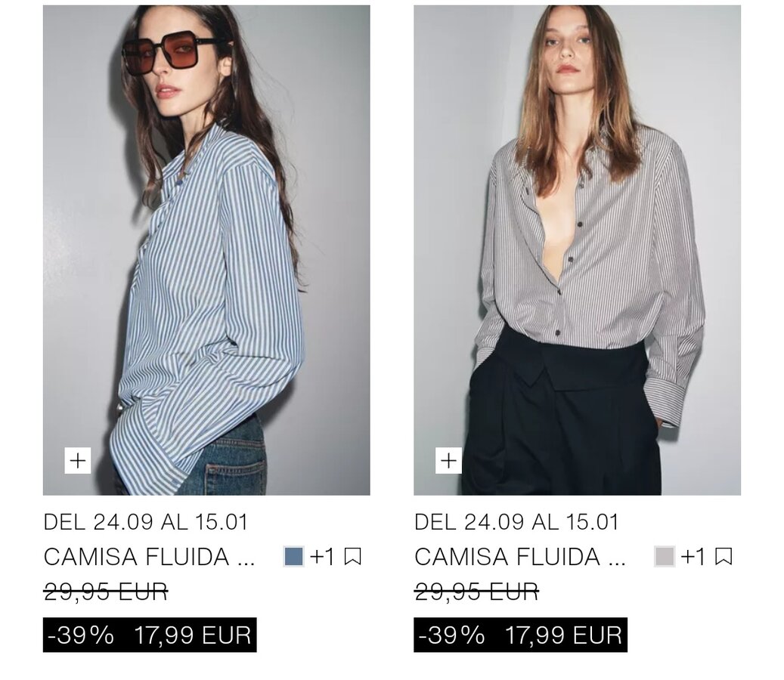The height and width of the screenshot is (680, 784).
Task: Click the plus icon on the blue shirt photo
Action: tap(78, 460)
